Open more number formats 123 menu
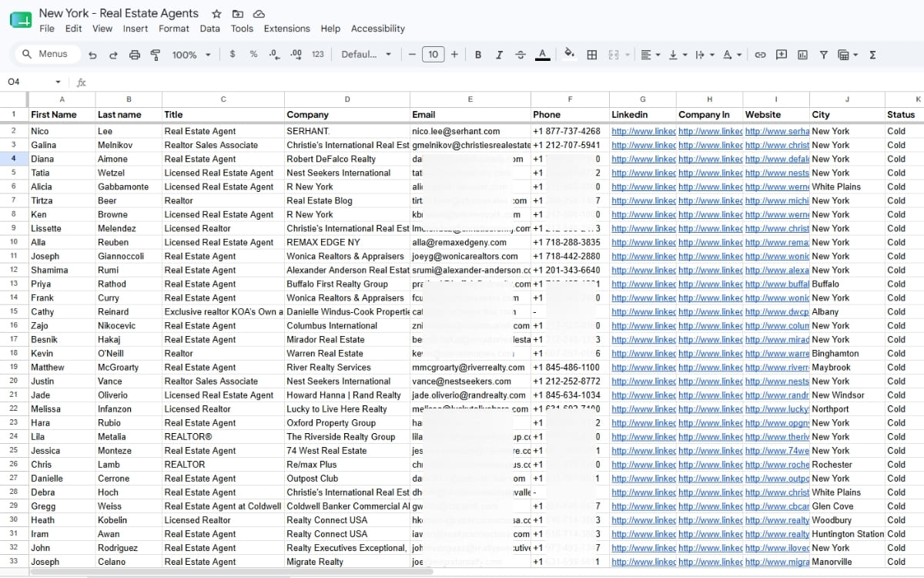 pyautogui.click(x=317, y=55)
